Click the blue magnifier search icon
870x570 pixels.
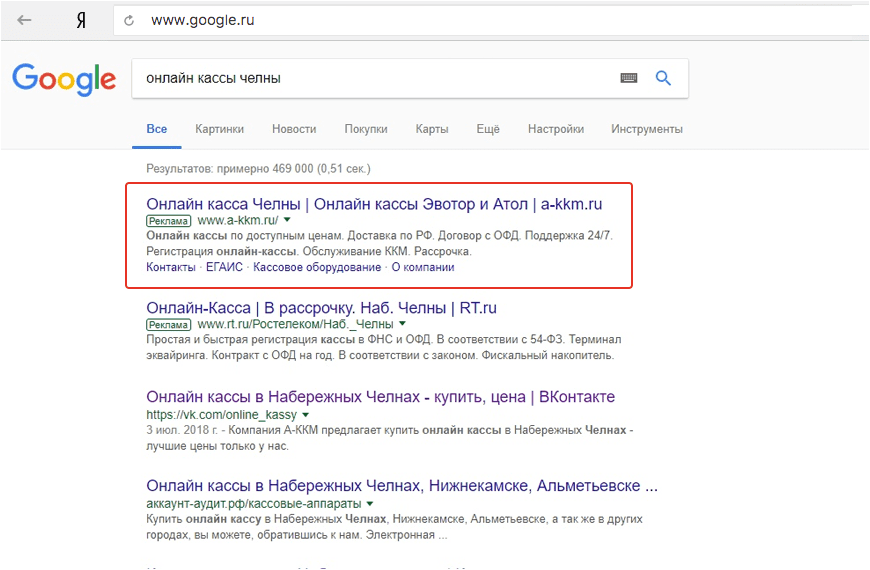pos(663,78)
